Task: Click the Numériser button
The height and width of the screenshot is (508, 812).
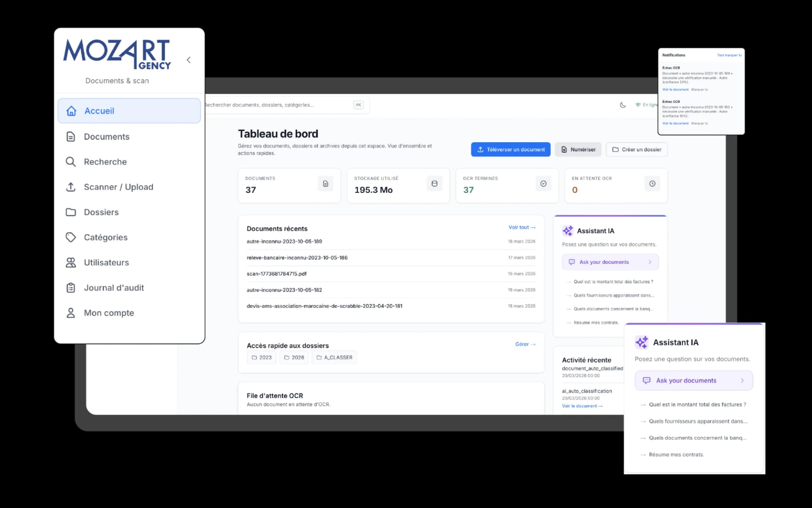Action: click(578, 149)
